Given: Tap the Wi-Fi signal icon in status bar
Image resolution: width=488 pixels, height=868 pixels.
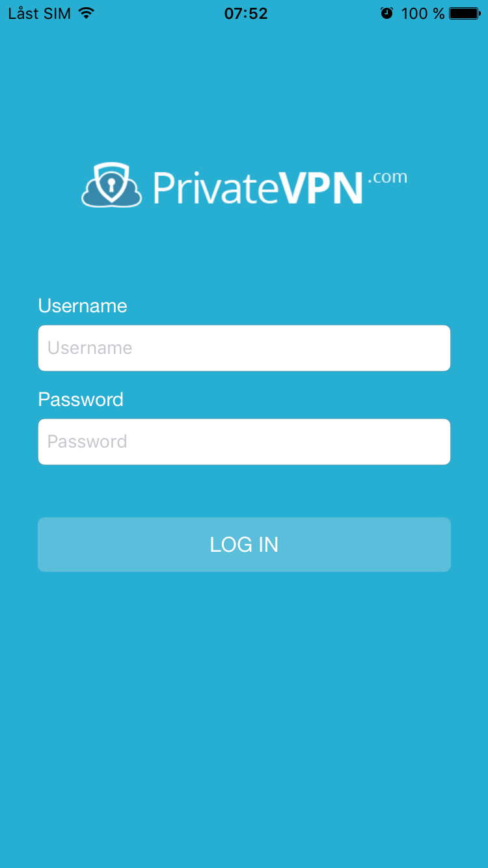Looking at the screenshot, I should [x=86, y=13].
